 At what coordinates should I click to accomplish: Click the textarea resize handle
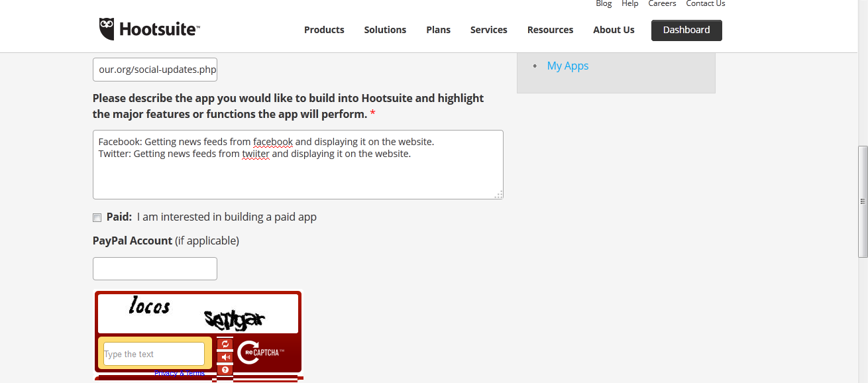tap(498, 194)
